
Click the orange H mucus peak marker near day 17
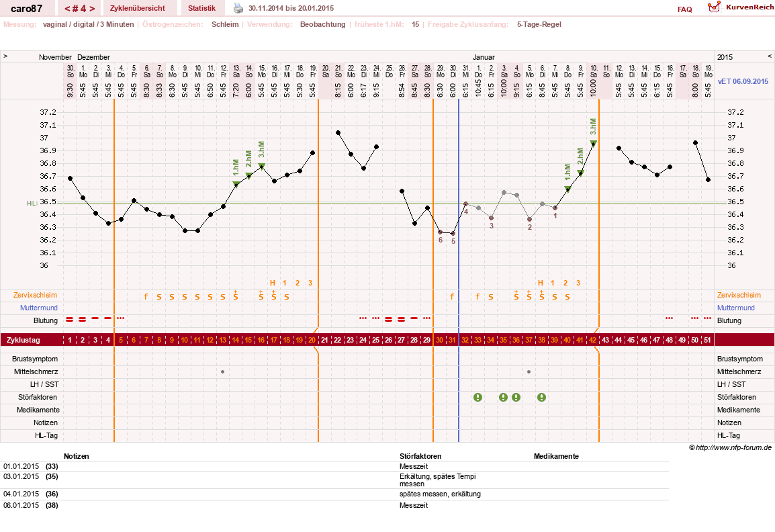(x=273, y=283)
